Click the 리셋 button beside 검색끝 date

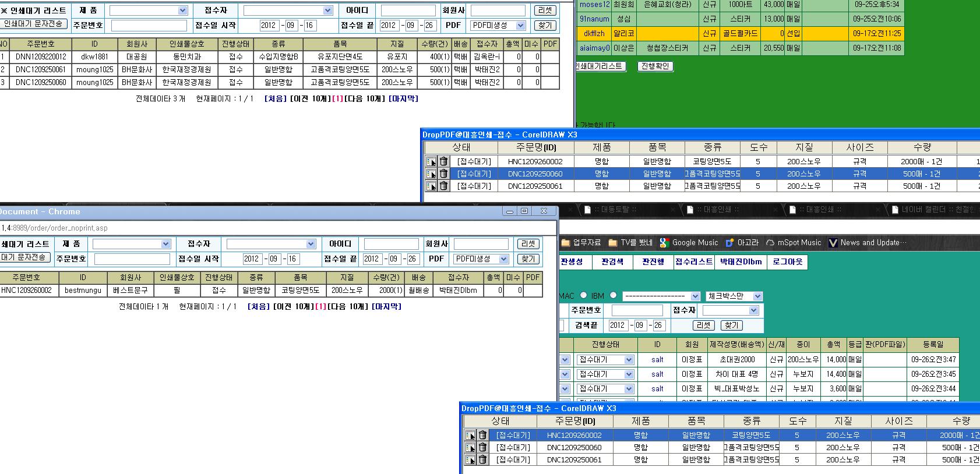703,326
